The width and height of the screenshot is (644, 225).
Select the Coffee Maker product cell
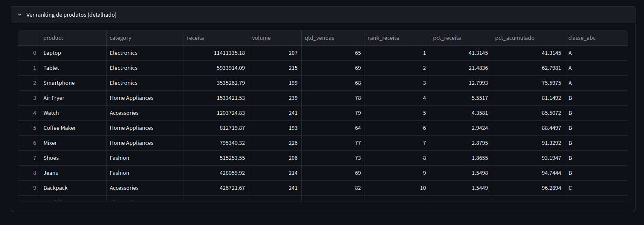[73, 128]
